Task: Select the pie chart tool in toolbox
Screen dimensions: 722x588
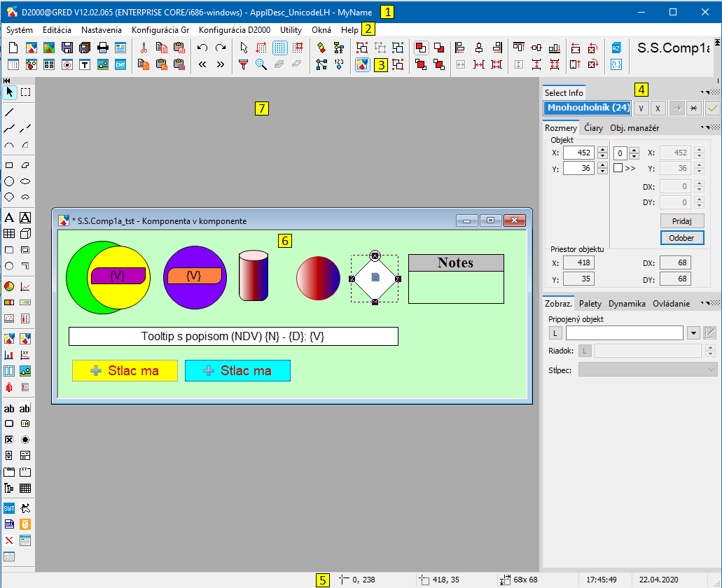Action: tap(9, 286)
